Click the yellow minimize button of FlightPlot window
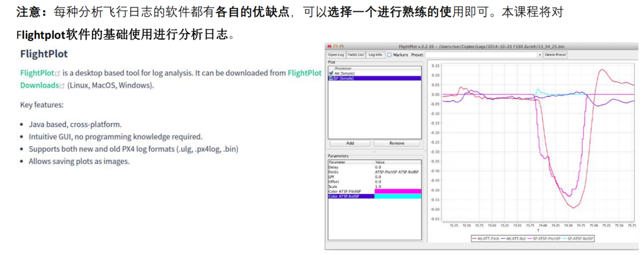 pos(335,47)
